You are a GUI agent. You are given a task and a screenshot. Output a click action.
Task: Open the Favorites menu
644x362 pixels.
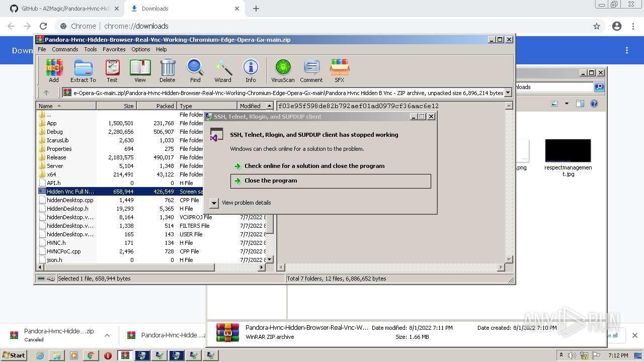[x=114, y=49]
